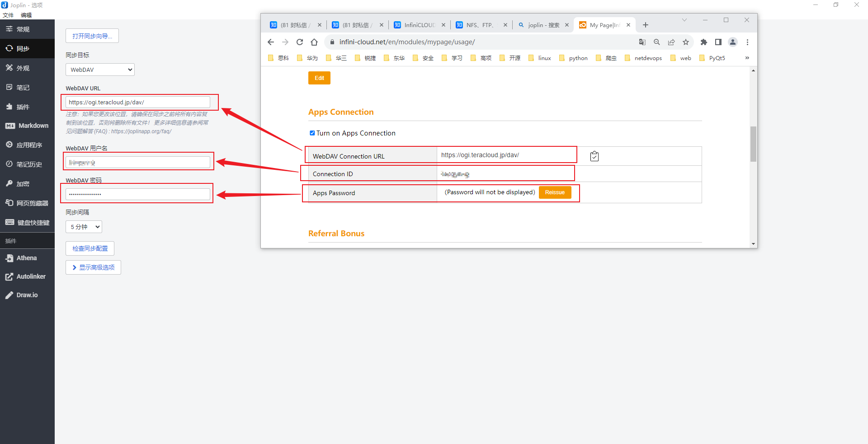Open the 外观 appearance settings
Viewport: 868px width, 444px height.
27,68
